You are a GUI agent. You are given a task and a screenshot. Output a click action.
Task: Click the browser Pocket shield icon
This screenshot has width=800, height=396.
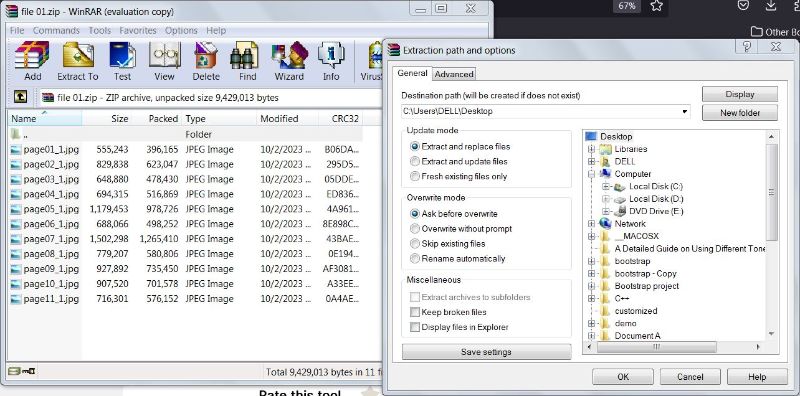coord(743,6)
